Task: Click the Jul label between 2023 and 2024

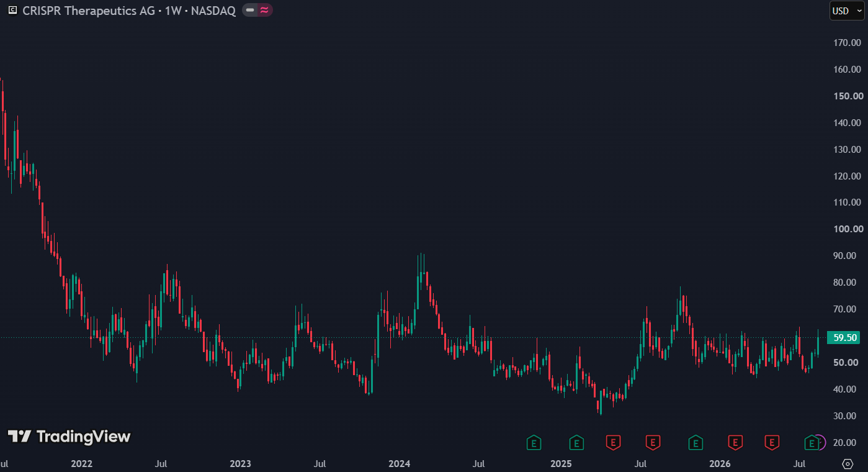Action: coord(320,464)
